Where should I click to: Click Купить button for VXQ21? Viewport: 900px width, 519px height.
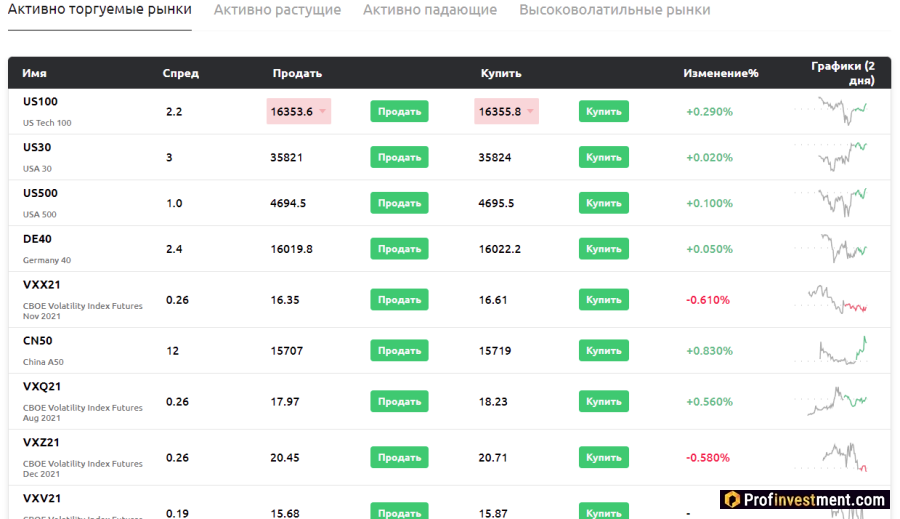(x=604, y=402)
